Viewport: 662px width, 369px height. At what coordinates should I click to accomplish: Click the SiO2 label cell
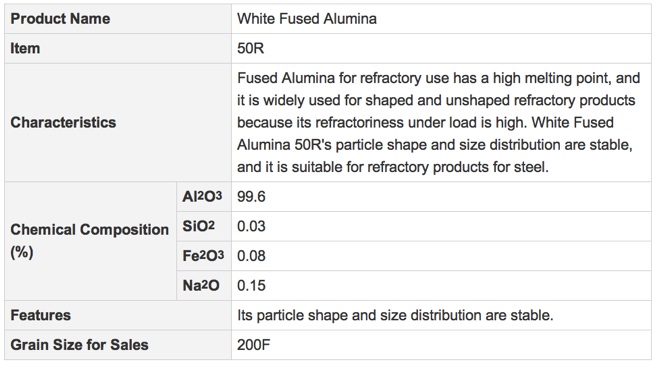pos(204,226)
